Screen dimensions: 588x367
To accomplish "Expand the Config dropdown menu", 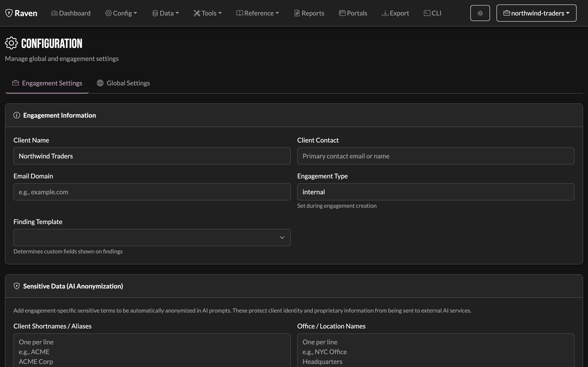I will (x=121, y=13).
